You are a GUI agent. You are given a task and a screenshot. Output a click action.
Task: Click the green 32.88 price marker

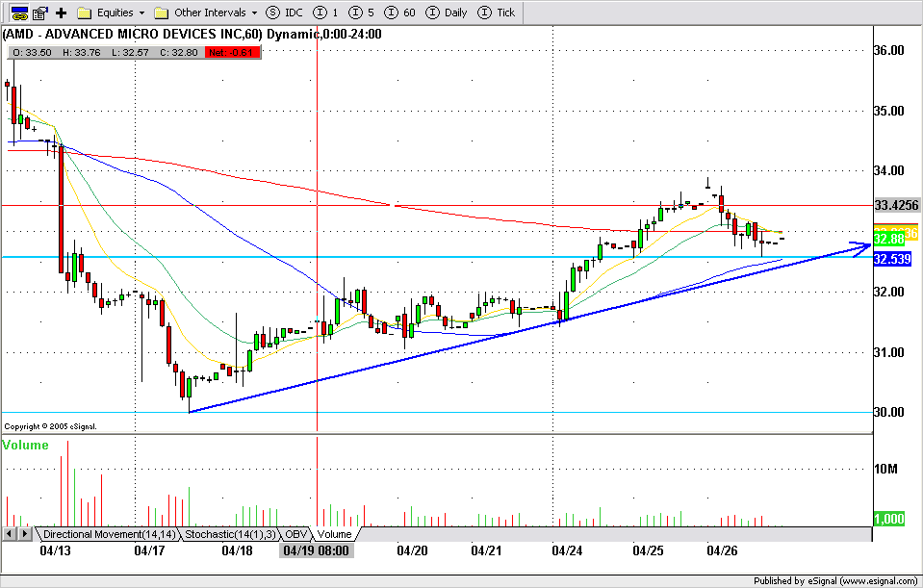[889, 239]
